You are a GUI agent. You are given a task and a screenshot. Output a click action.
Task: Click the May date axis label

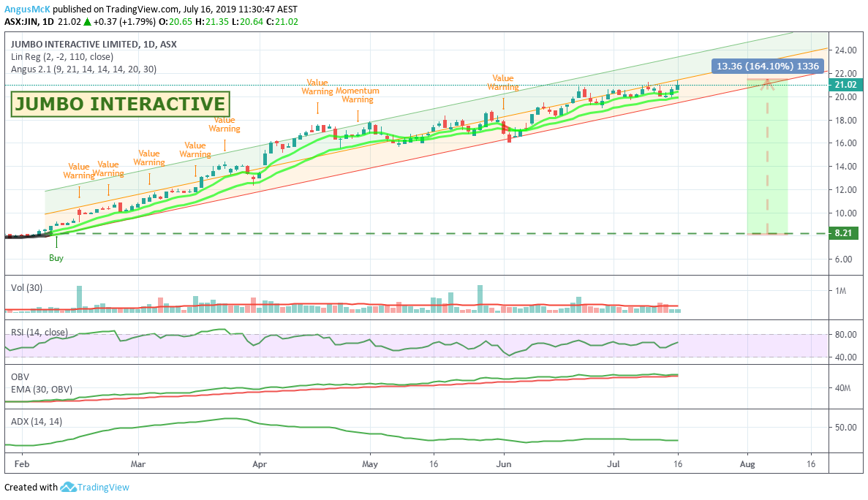coord(370,464)
